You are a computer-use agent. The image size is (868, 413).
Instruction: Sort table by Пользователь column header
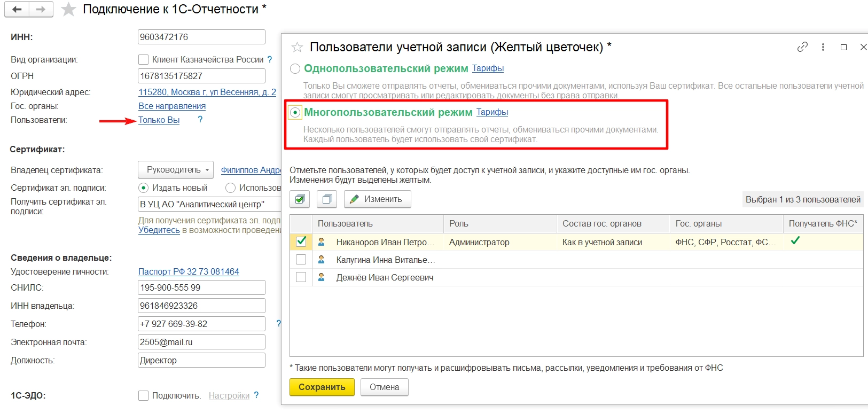(x=377, y=224)
